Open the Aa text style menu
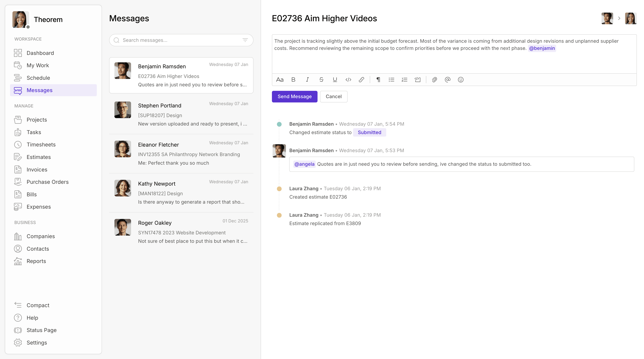 click(280, 80)
